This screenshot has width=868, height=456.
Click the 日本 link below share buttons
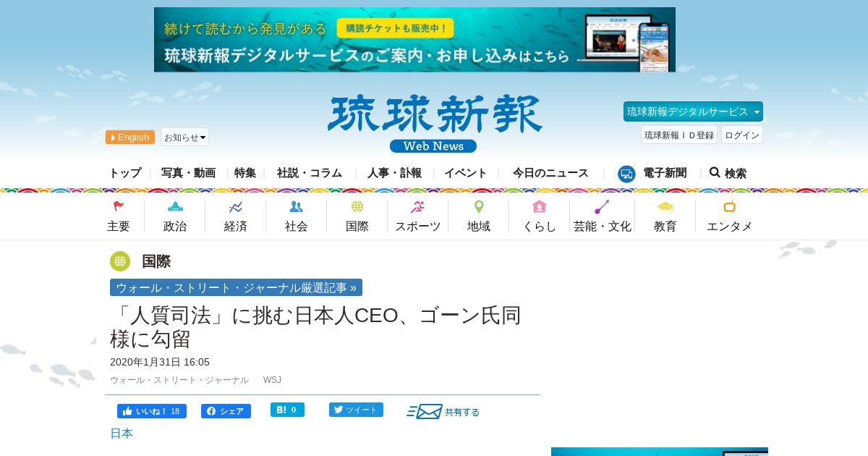[x=122, y=433]
